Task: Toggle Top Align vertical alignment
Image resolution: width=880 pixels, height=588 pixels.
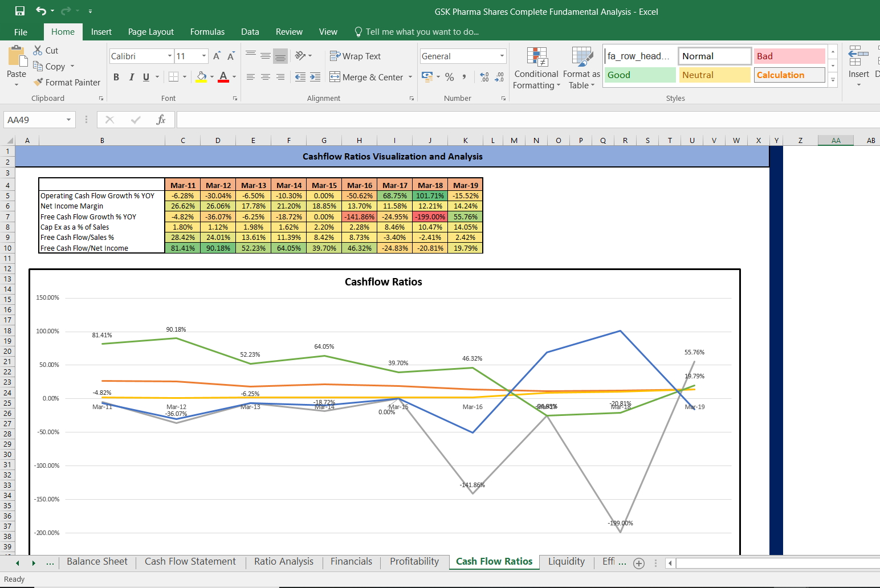Action: coord(251,55)
